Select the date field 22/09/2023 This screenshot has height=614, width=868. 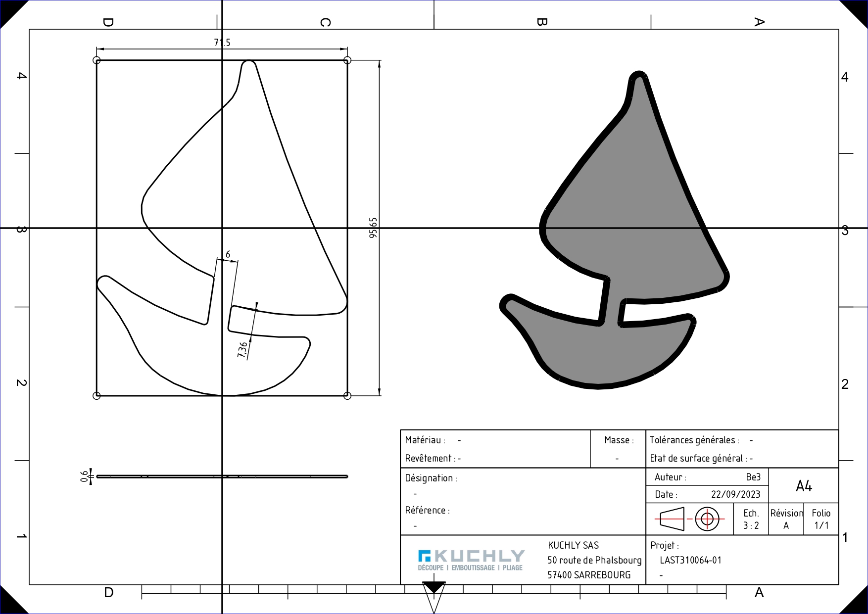pyautogui.click(x=735, y=494)
